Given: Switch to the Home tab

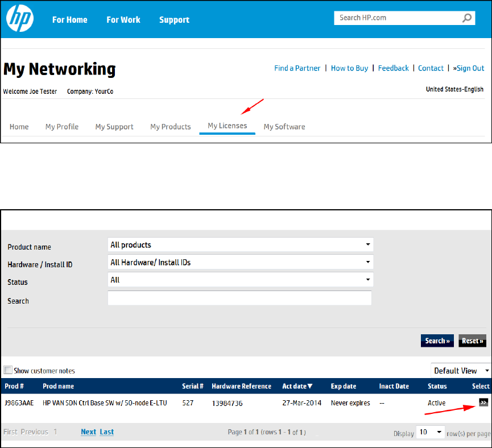Looking at the screenshot, I should (19, 127).
